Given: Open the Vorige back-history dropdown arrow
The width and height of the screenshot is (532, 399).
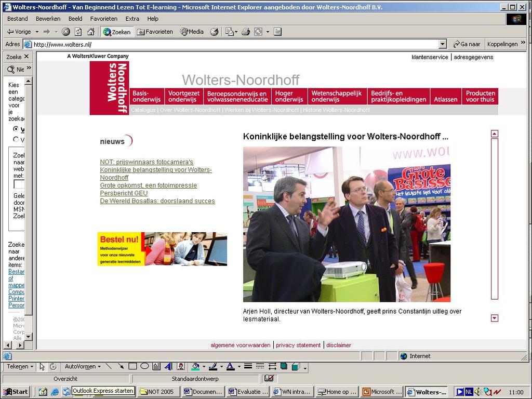Looking at the screenshot, I should (x=37, y=32).
